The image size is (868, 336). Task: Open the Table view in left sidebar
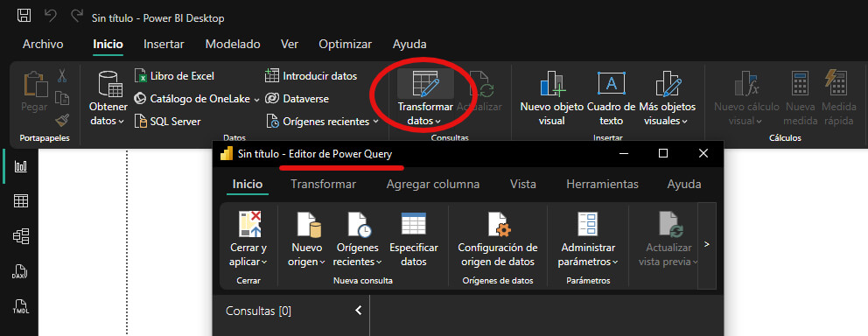pos(20,201)
